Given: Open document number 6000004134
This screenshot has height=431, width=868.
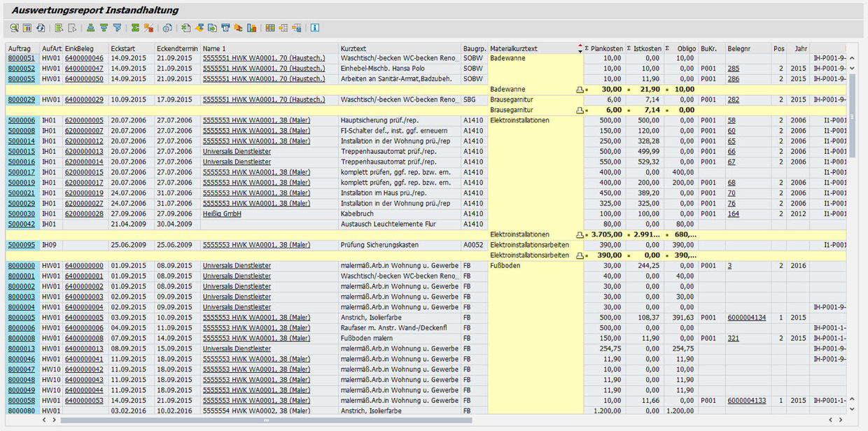Looking at the screenshot, I should pyautogui.click(x=746, y=318).
